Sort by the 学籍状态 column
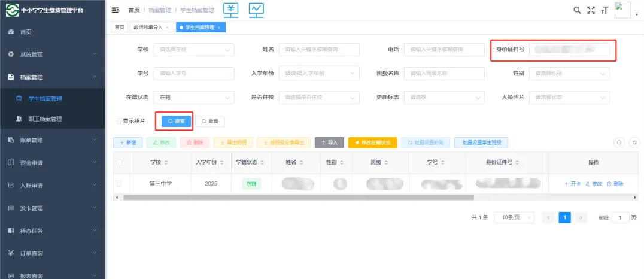The image size is (644, 279). click(x=262, y=163)
